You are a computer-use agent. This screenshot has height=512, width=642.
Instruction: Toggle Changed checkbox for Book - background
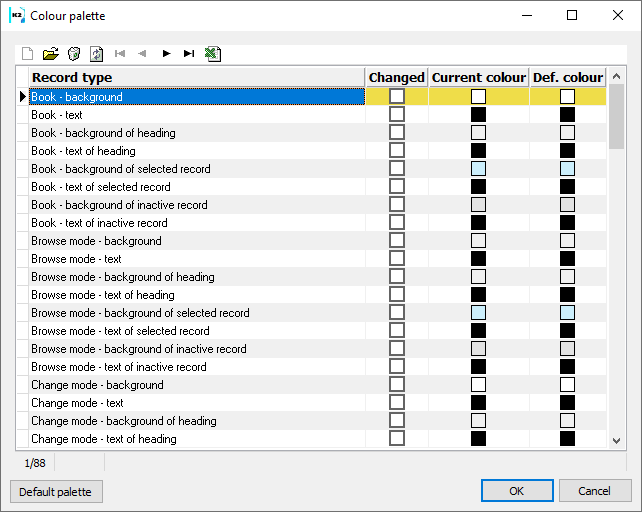coord(397,96)
